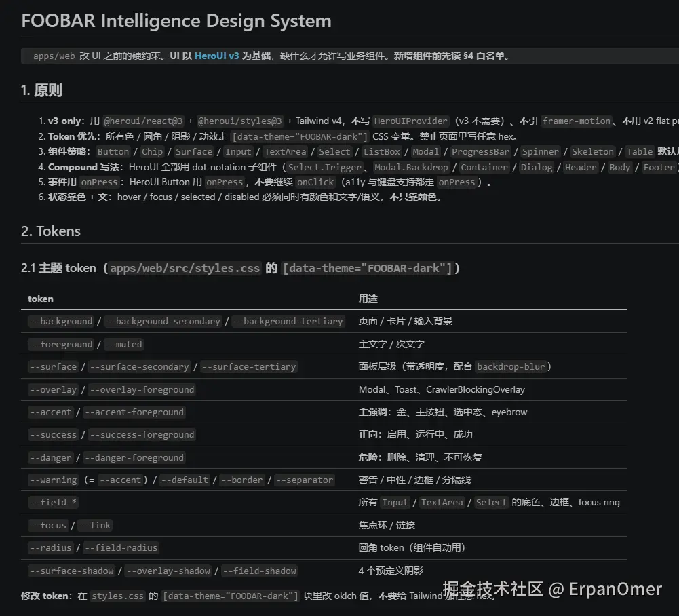Click the apps/web/src/styles.css code in heading 2.1
The image size is (679, 616).
click(185, 268)
